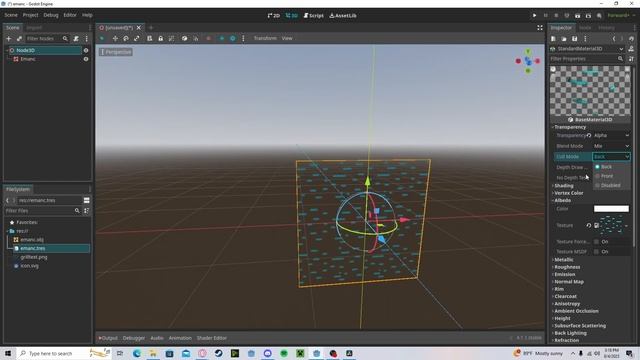
Task: Activate the Rotate mode tool
Action: [x=126, y=38]
